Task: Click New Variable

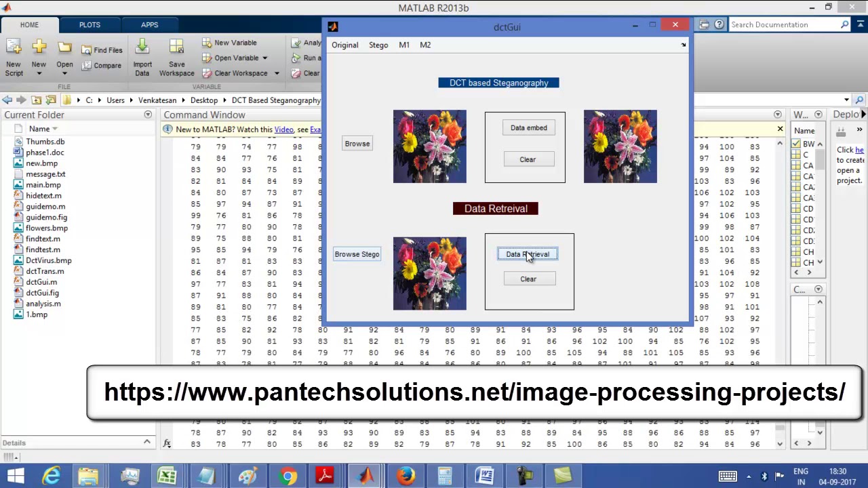Action: 229,43
